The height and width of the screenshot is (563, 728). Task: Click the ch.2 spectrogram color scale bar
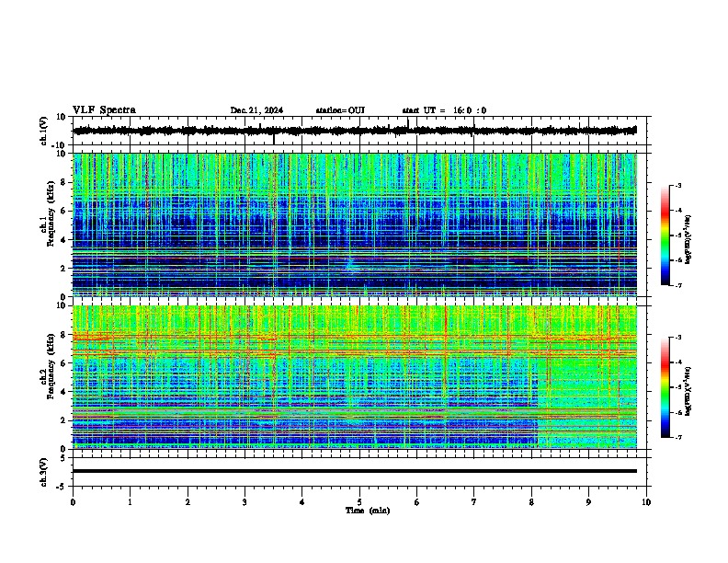click(x=665, y=387)
